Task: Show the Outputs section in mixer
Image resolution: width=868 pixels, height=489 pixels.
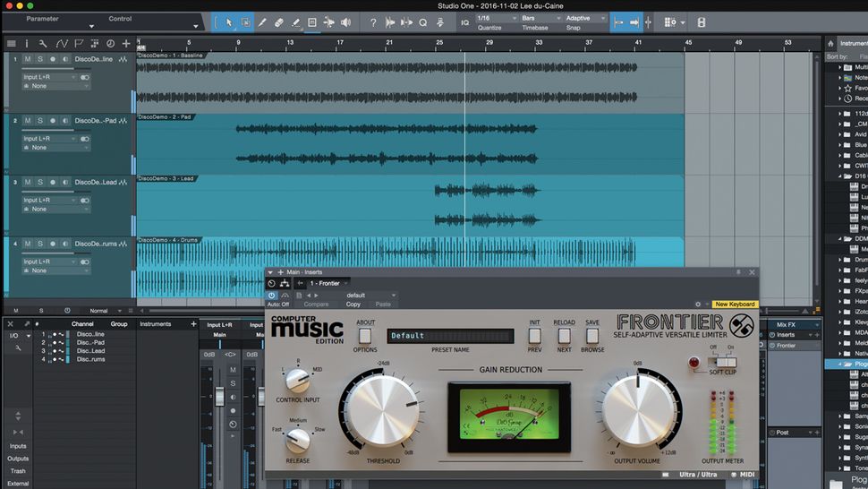Action: click(18, 459)
